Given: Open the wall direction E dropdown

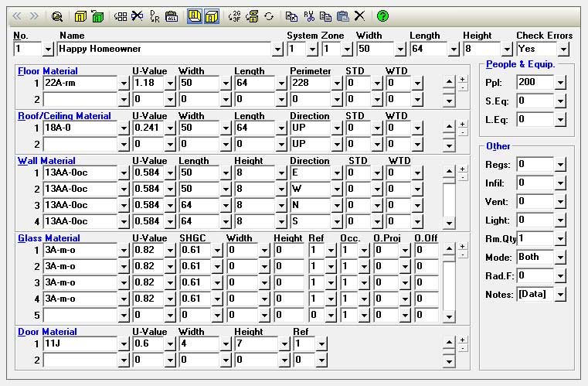Looking at the screenshot, I should coord(337,173).
